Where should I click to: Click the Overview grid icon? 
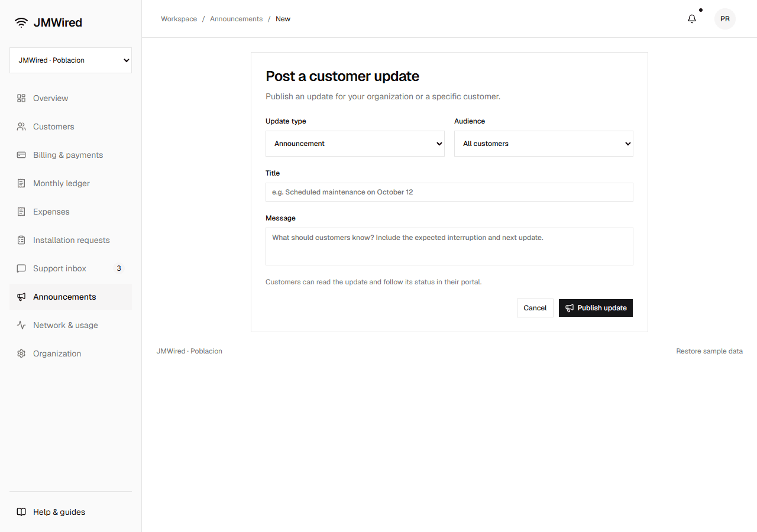click(x=21, y=98)
